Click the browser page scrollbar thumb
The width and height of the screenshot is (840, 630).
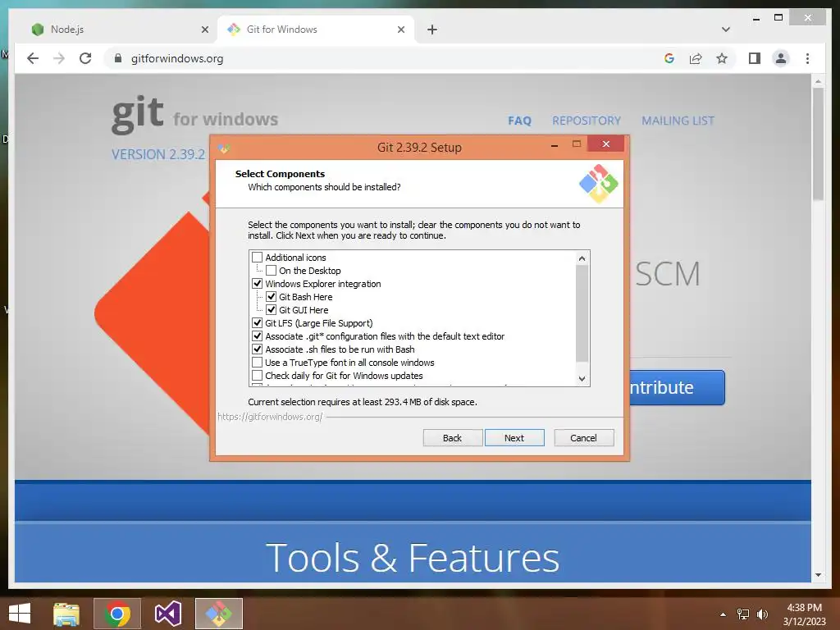(x=818, y=144)
